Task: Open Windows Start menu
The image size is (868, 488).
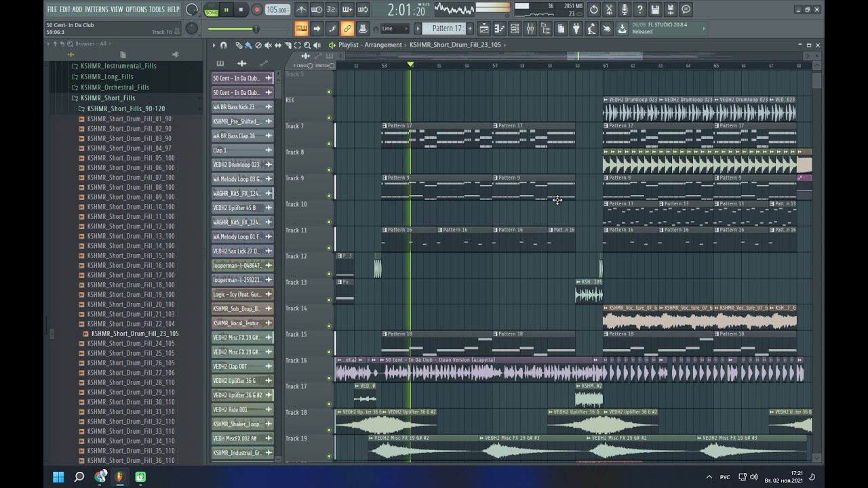Action: coord(58,477)
